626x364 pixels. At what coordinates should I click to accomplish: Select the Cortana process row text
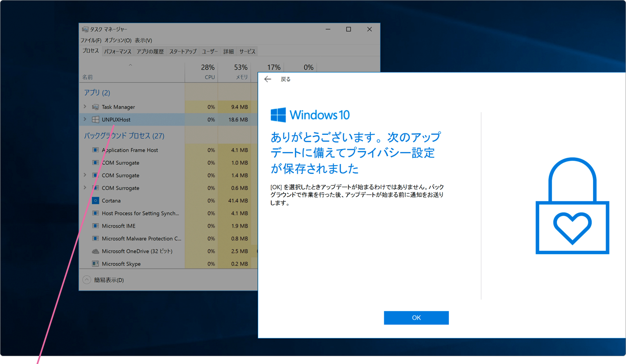pos(111,201)
